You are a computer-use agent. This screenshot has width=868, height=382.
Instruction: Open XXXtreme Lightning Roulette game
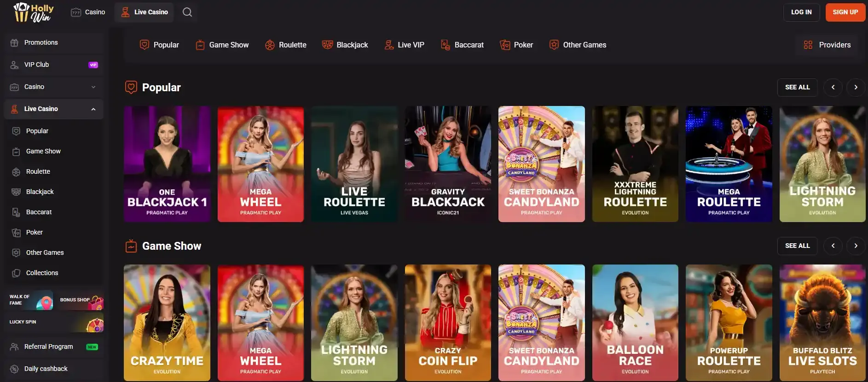tap(635, 164)
